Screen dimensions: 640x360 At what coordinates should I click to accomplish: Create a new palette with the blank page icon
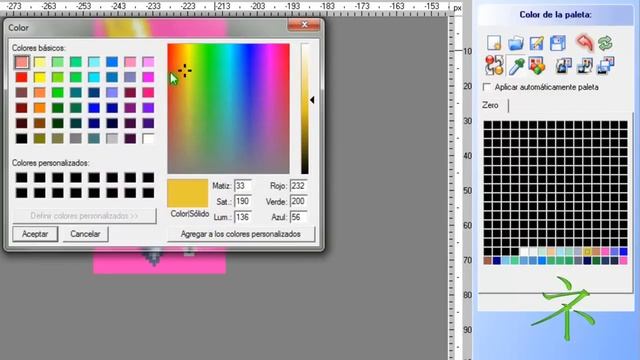494,43
